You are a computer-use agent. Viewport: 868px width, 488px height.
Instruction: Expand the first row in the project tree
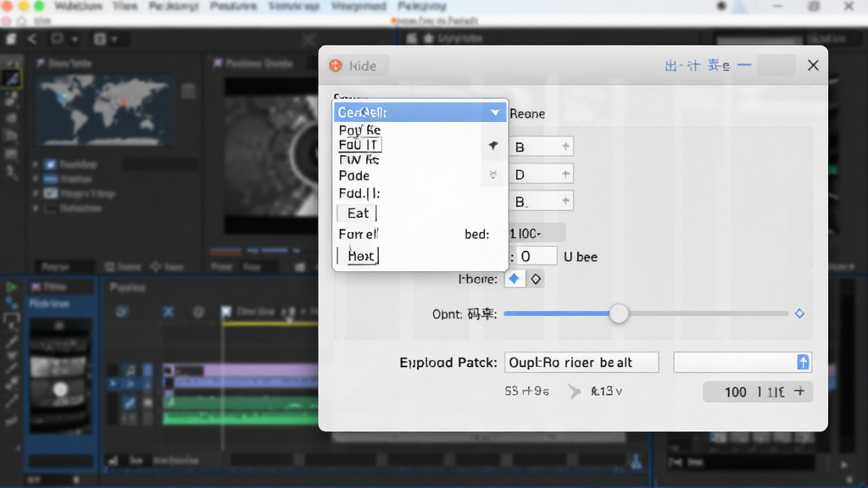[36, 164]
